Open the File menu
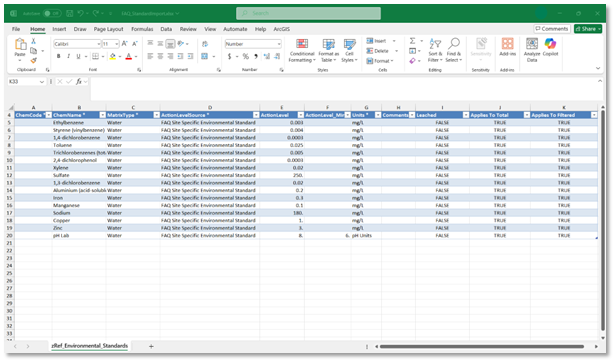The height and width of the screenshot is (364, 616). click(16, 29)
